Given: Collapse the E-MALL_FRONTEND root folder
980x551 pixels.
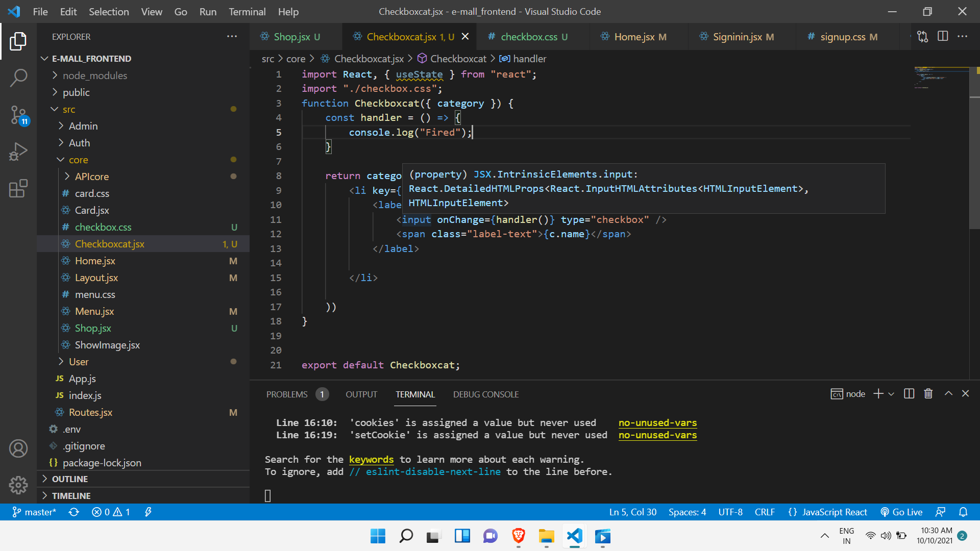Looking at the screenshot, I should pyautogui.click(x=143, y=59).
